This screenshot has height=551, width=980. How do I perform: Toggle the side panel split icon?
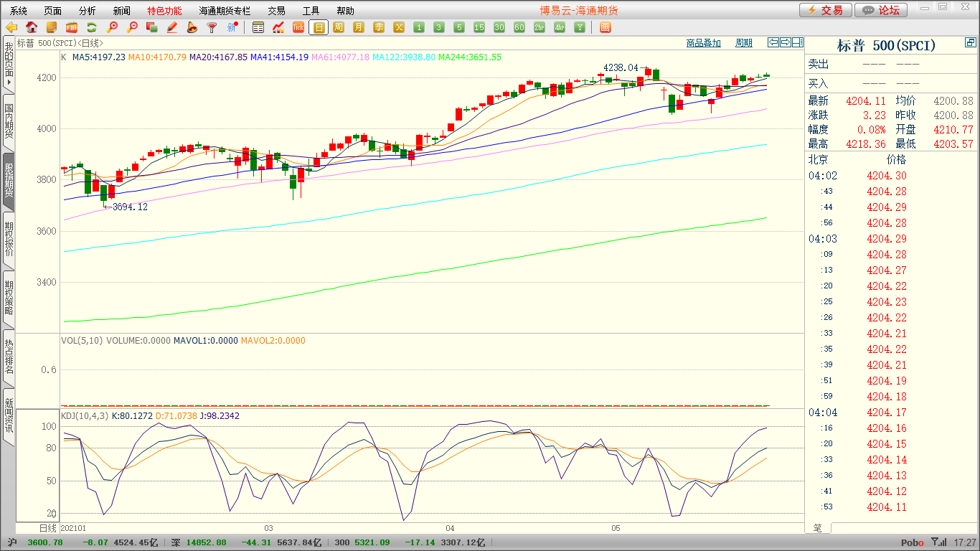pos(797,42)
